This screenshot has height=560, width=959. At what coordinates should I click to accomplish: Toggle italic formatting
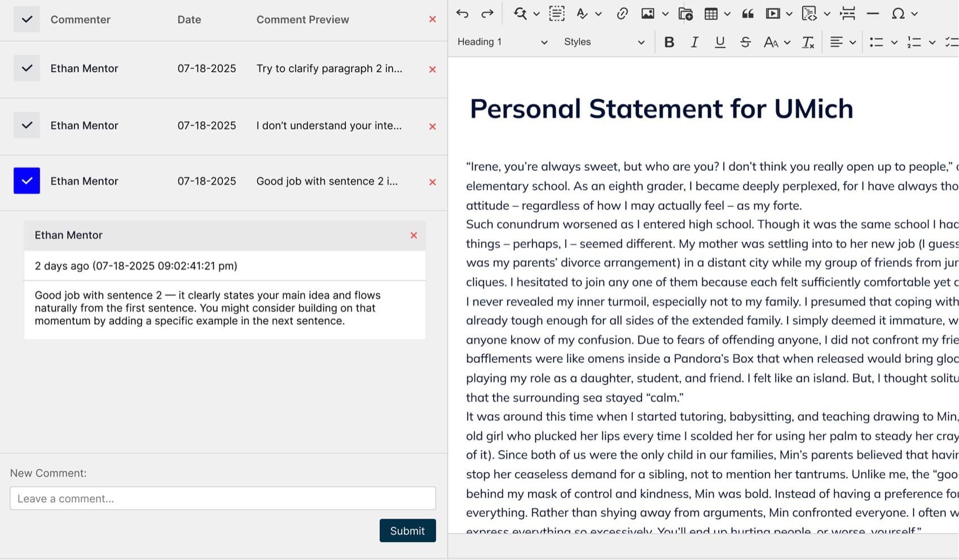coord(694,42)
